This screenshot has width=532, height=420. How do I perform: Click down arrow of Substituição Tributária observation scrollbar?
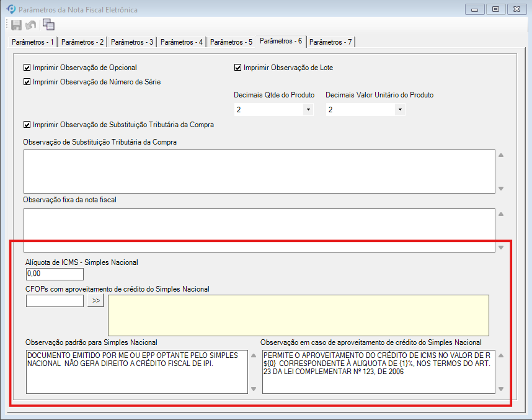tap(501, 189)
